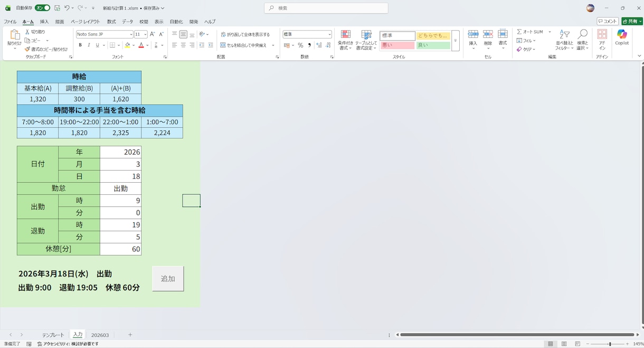
Task: Open the Copilot pane
Action: (622, 37)
